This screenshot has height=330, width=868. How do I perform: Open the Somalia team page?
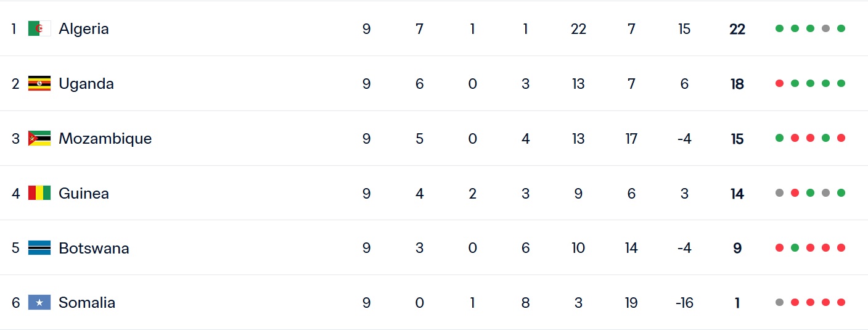(x=87, y=303)
